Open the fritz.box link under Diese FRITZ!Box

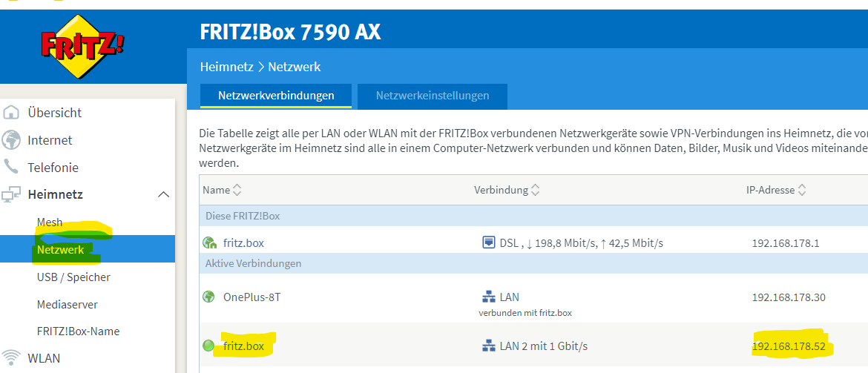click(x=243, y=242)
